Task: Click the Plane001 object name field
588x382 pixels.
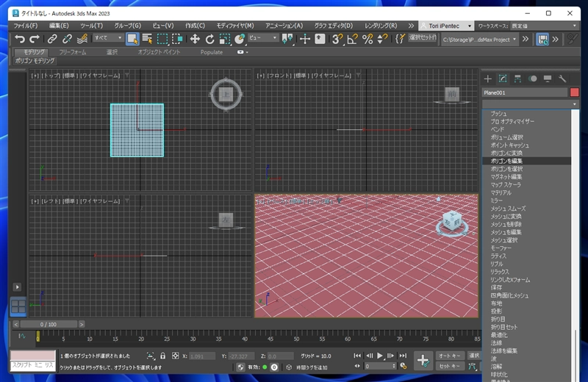Action: [x=525, y=93]
